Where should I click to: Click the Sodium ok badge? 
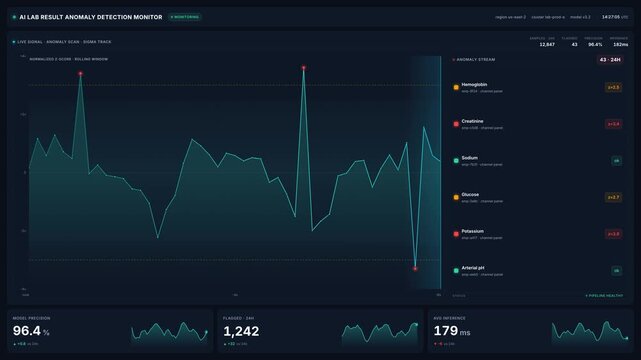coord(616,161)
